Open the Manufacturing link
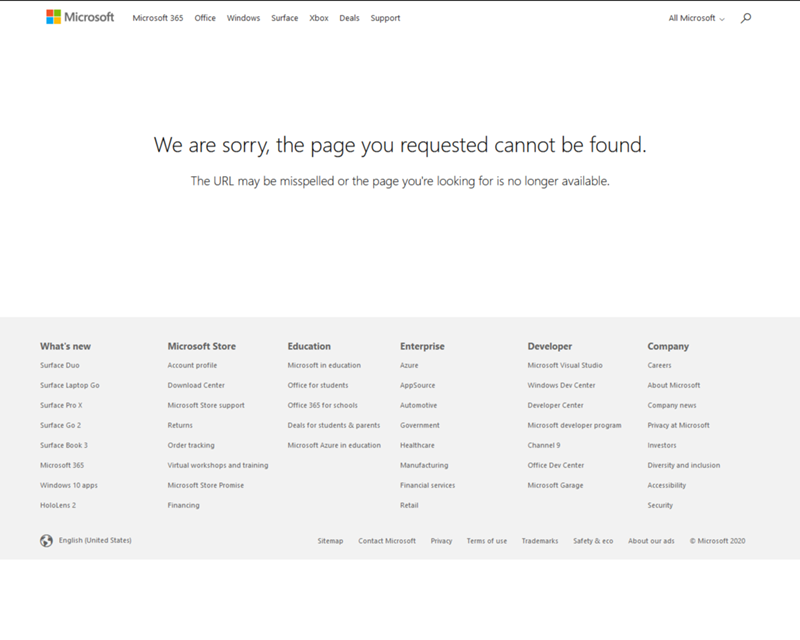Image resolution: width=800 pixels, height=640 pixels. 424,465
